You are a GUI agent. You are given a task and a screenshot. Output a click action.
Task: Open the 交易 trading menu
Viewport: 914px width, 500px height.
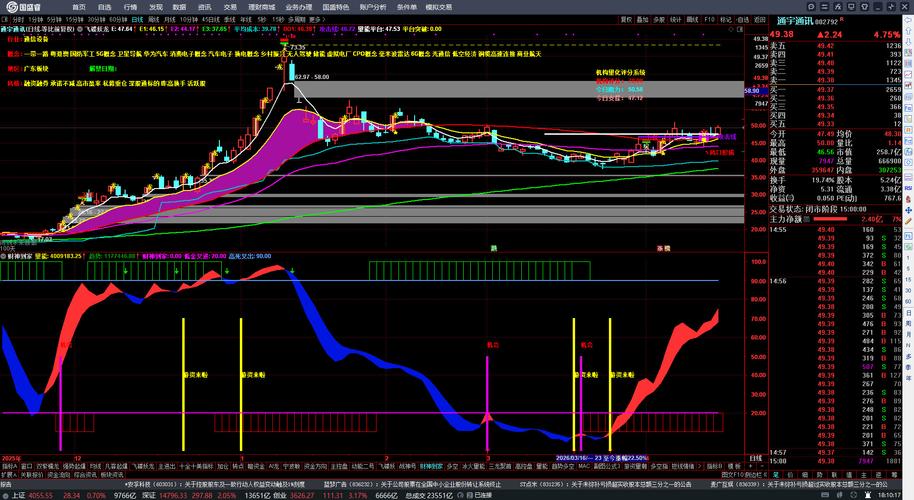230,7
